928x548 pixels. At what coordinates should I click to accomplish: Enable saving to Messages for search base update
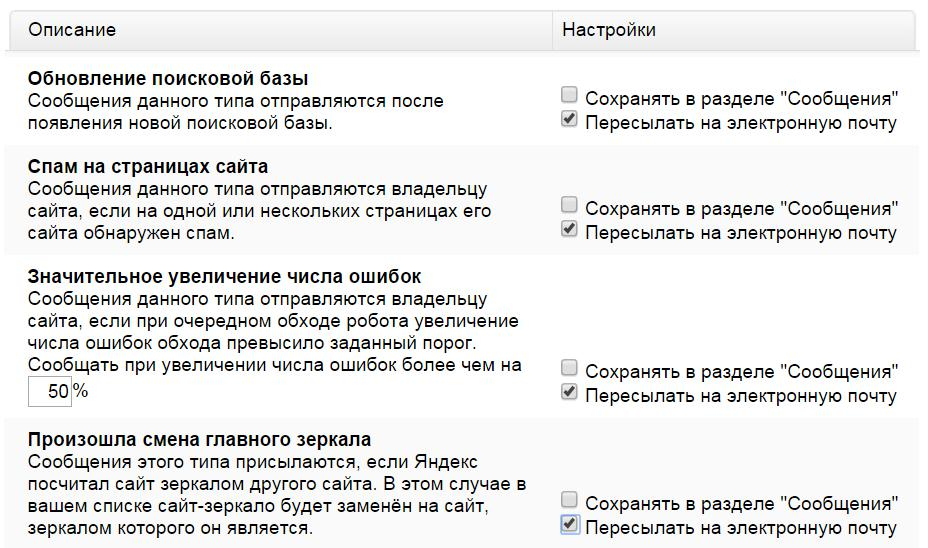tap(569, 94)
